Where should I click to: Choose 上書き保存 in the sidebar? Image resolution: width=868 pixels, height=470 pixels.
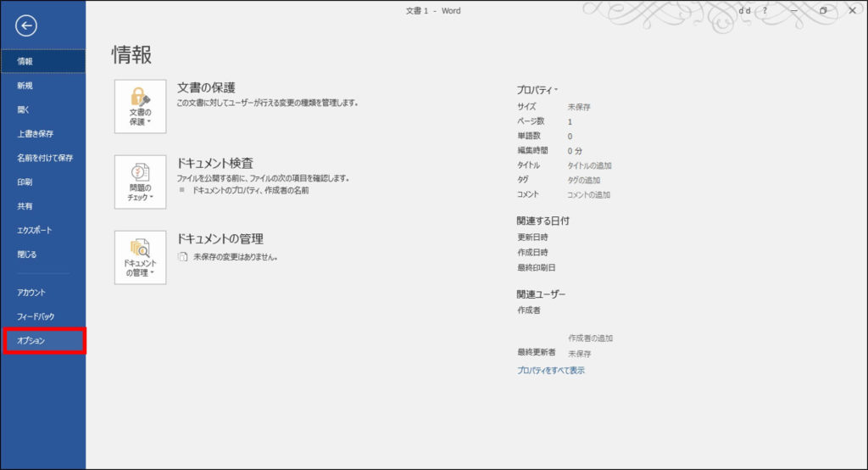(42, 133)
